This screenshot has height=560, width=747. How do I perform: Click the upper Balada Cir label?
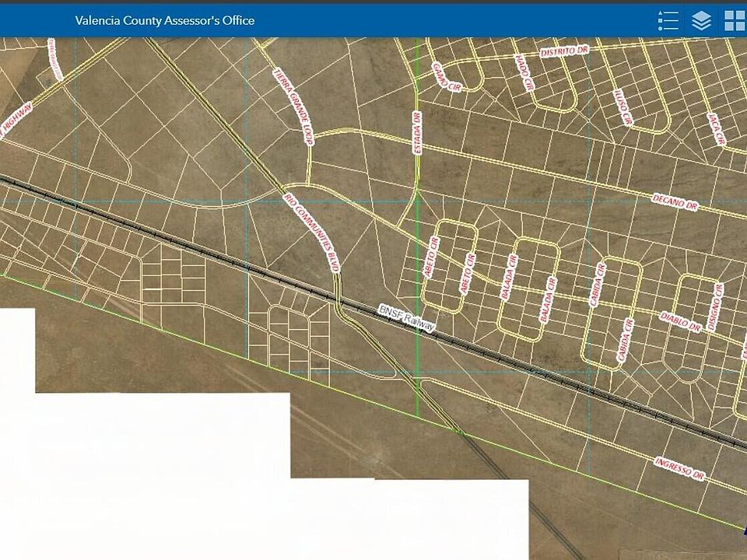tap(509, 277)
